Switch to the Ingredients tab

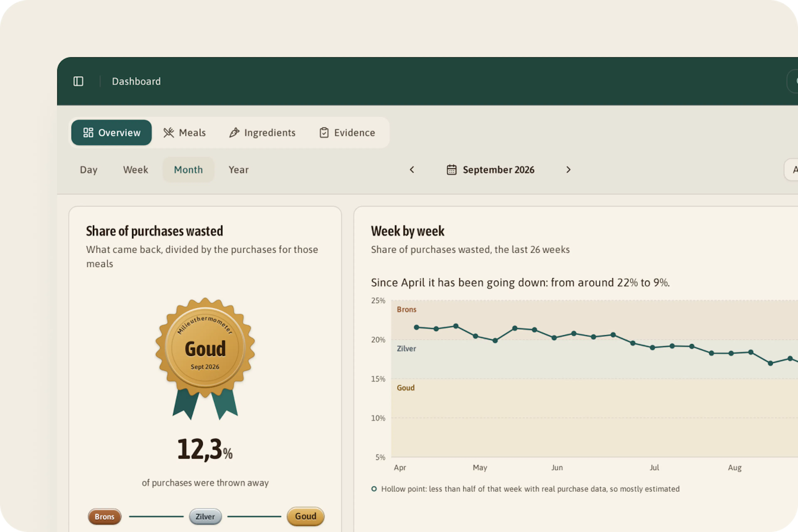pyautogui.click(x=262, y=133)
